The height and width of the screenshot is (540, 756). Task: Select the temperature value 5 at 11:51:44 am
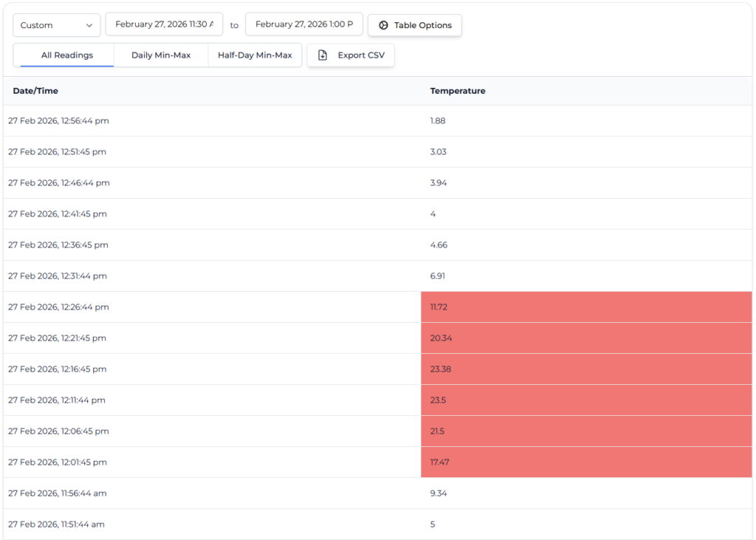[433, 524]
